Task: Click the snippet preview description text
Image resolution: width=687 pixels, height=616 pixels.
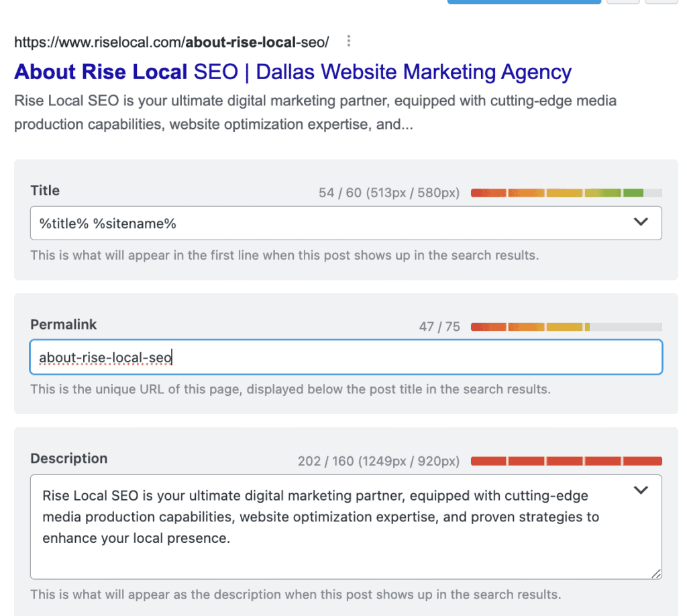Action: 315,113
